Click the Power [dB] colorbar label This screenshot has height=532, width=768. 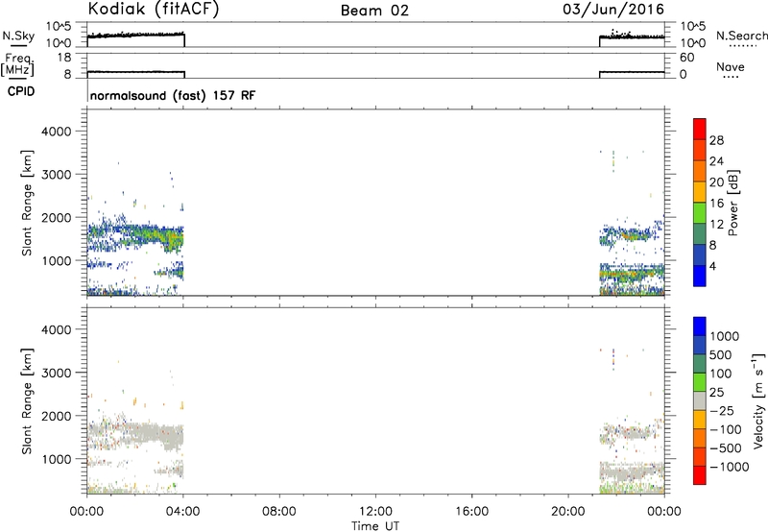pyautogui.click(x=732, y=203)
